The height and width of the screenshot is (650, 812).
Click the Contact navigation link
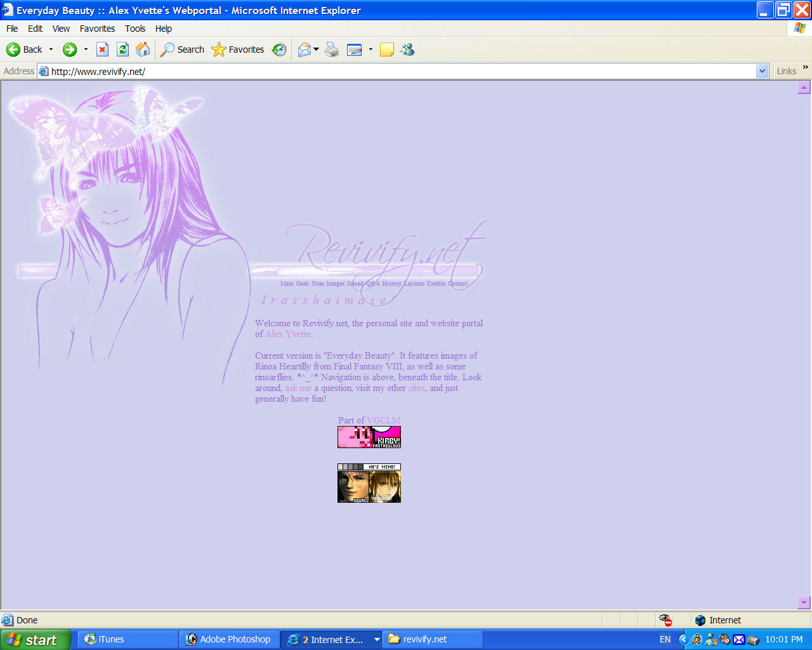tap(458, 284)
